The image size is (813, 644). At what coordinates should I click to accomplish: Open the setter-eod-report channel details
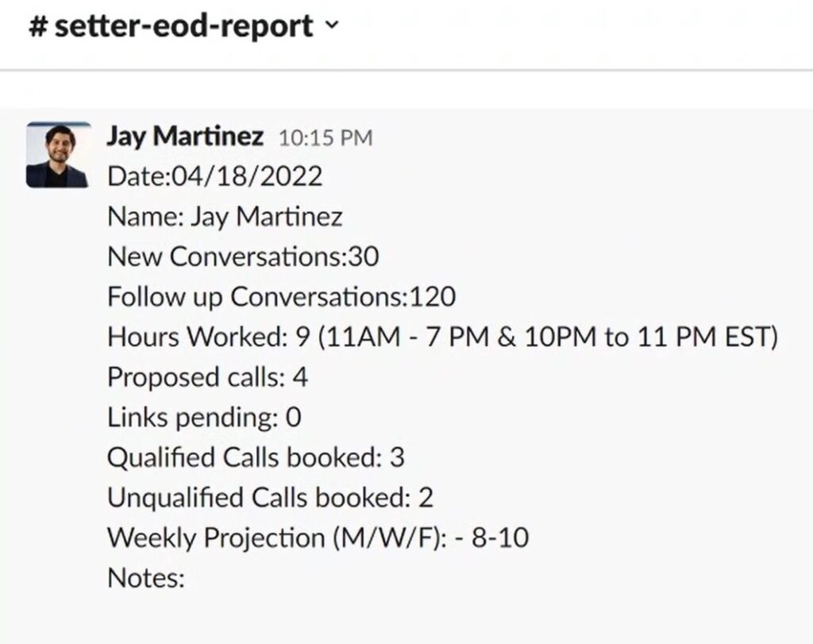tap(182, 27)
